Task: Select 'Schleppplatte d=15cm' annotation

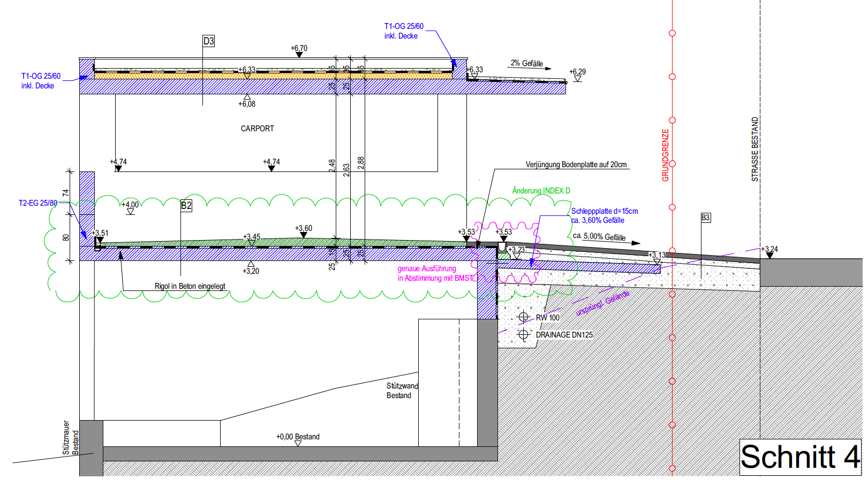Action: click(605, 211)
